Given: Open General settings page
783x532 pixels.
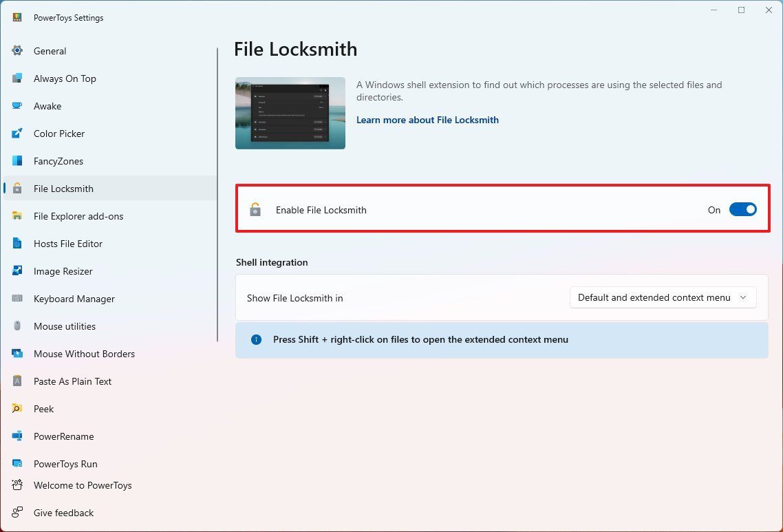Looking at the screenshot, I should point(110,51).
